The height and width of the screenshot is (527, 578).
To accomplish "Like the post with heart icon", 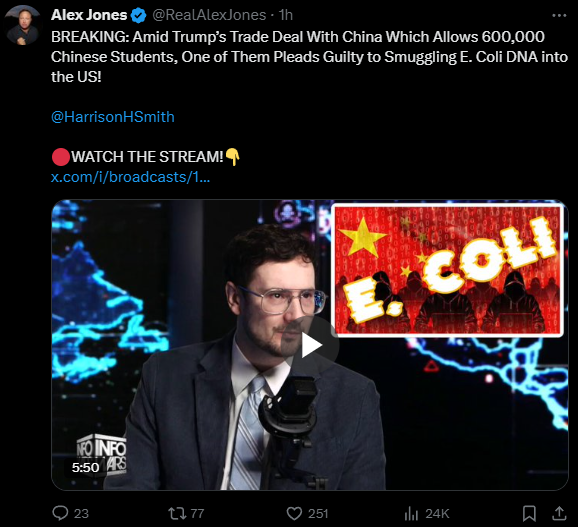I will click(294, 513).
